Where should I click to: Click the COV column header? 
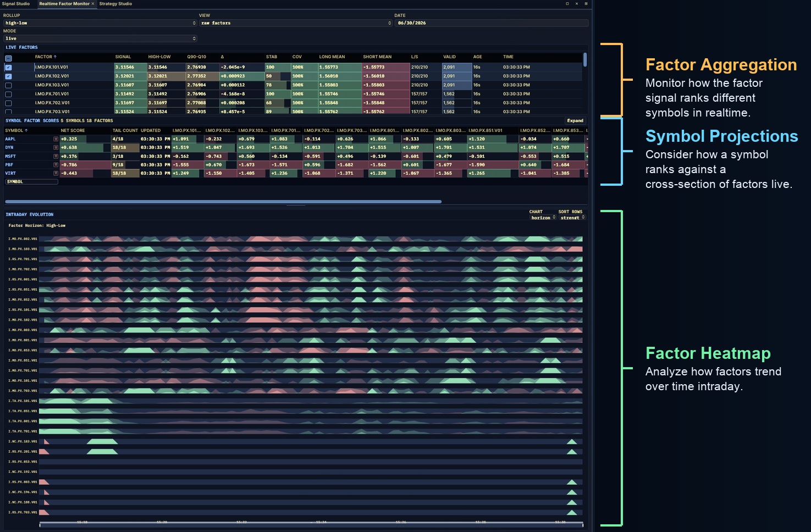point(297,57)
